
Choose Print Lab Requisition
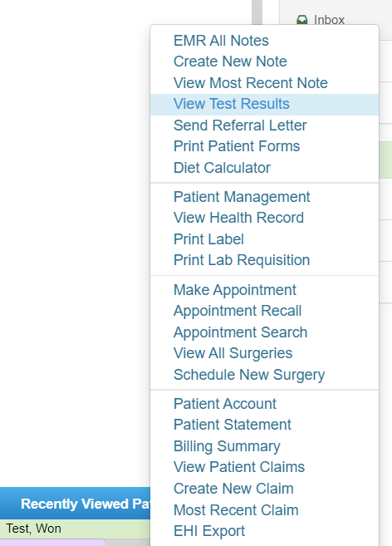pyautogui.click(x=242, y=260)
